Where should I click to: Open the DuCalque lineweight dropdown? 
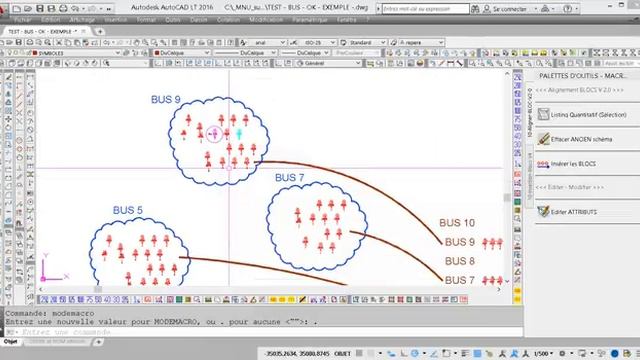point(305,53)
